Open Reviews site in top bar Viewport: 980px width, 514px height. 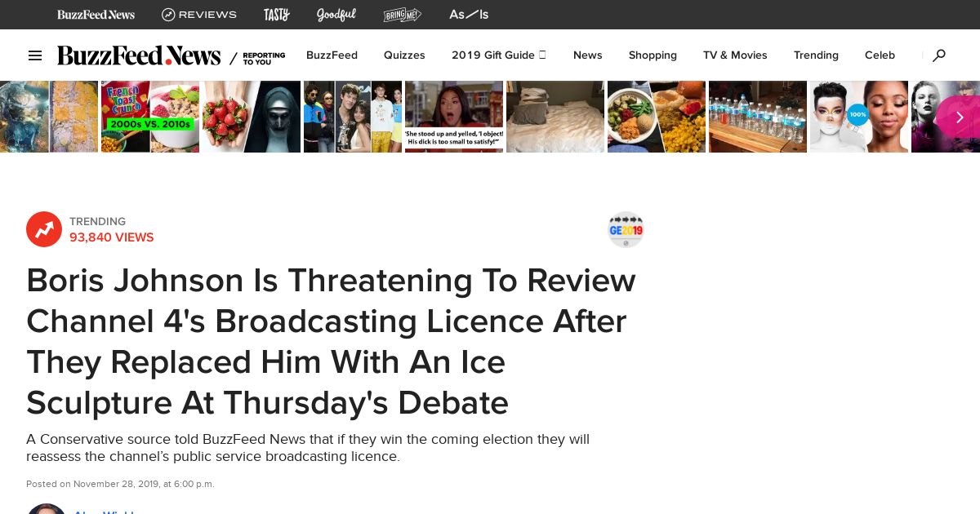(x=199, y=15)
